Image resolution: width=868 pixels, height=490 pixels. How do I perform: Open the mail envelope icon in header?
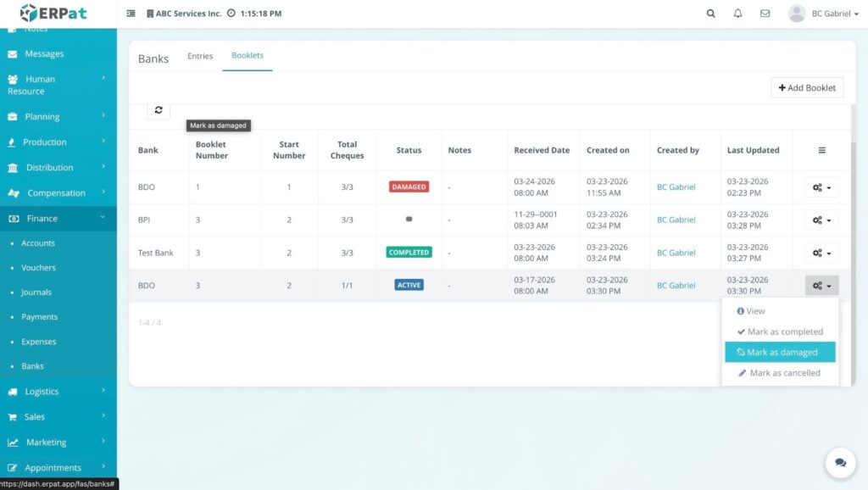(x=765, y=14)
